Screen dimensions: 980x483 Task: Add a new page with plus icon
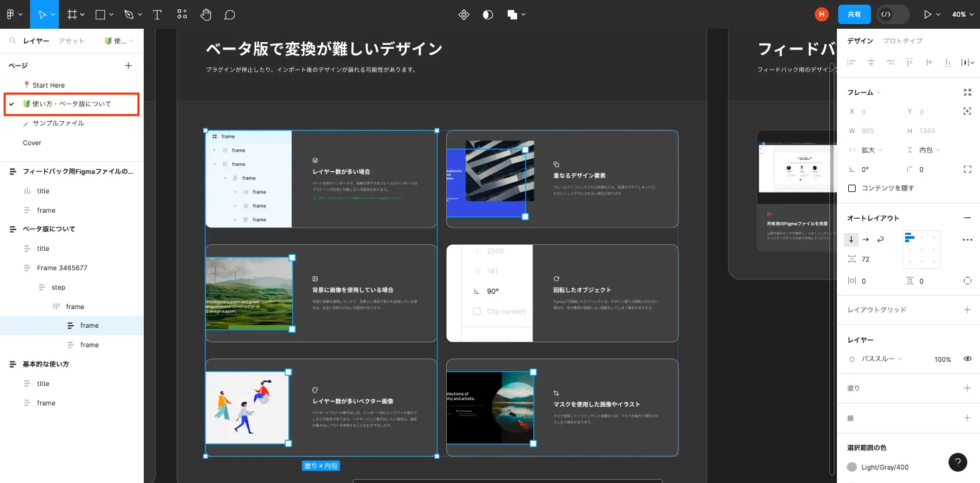point(128,66)
